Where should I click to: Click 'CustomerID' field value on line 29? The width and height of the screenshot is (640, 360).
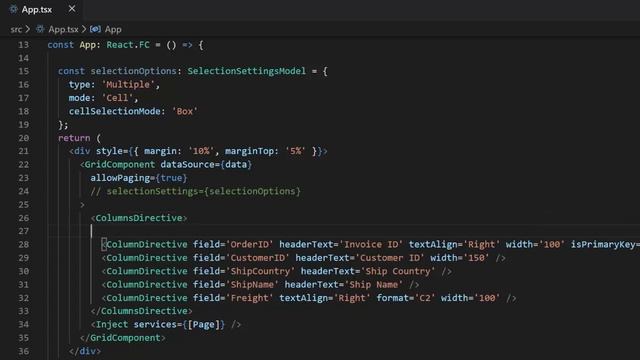coord(258,258)
